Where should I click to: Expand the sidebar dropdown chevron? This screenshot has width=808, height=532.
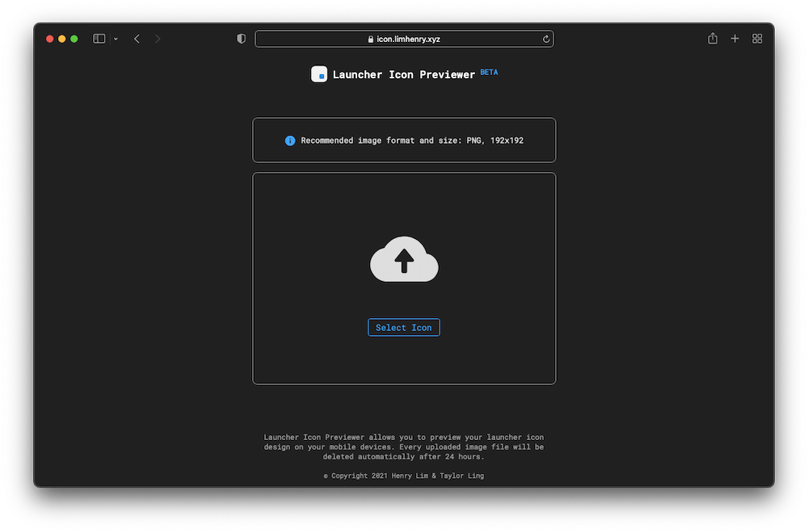(116, 39)
